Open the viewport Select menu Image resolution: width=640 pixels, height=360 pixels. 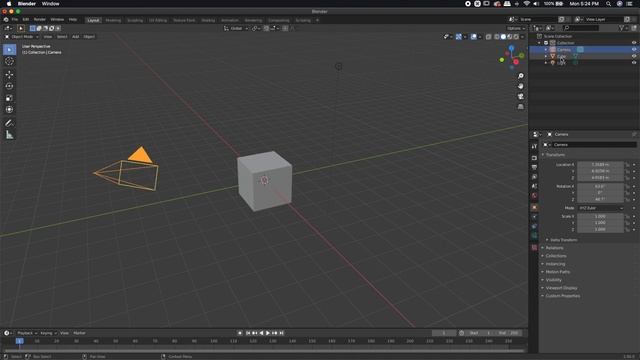pos(62,37)
